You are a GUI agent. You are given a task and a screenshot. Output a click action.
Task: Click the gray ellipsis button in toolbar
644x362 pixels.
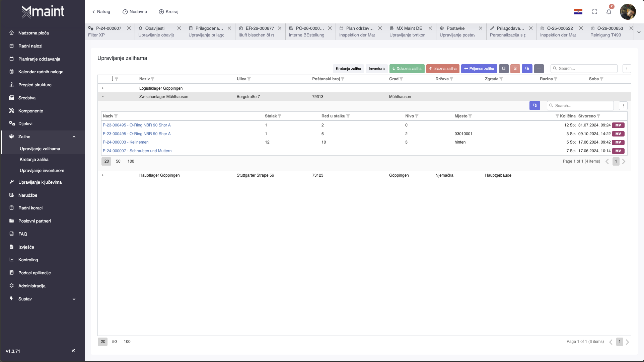pos(539,69)
